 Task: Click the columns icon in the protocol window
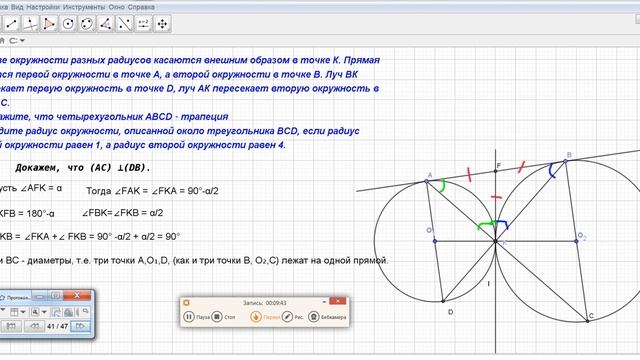click(x=14, y=312)
